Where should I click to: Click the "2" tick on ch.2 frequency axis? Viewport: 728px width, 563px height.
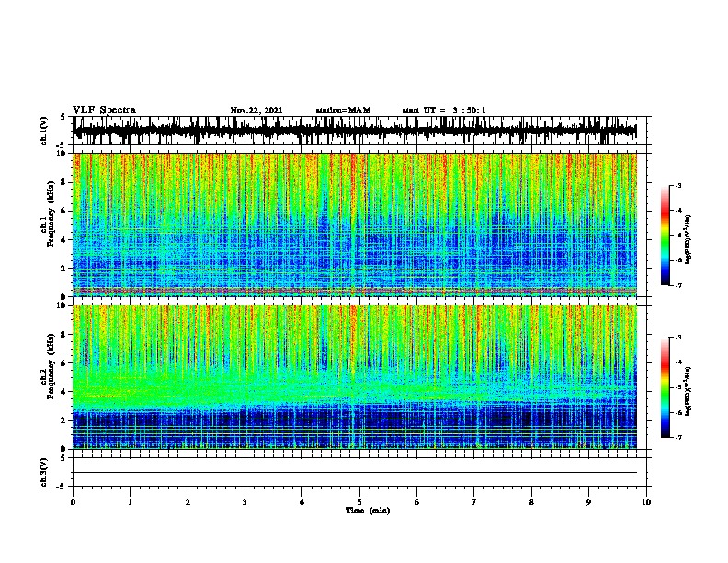64,420
